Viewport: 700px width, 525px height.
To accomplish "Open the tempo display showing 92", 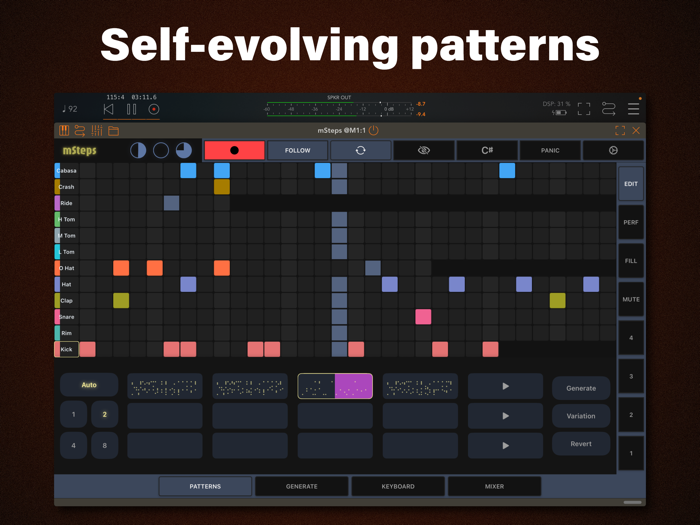I will tap(70, 109).
